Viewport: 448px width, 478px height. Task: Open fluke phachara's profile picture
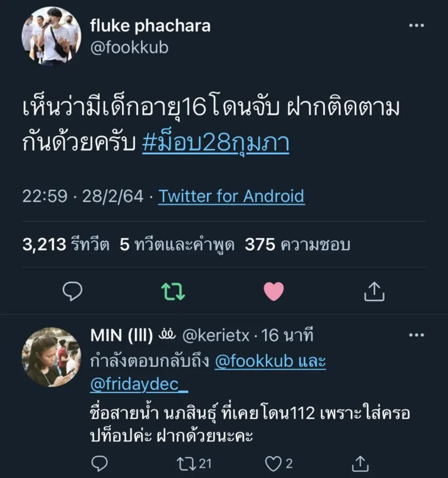pyautogui.click(x=51, y=36)
